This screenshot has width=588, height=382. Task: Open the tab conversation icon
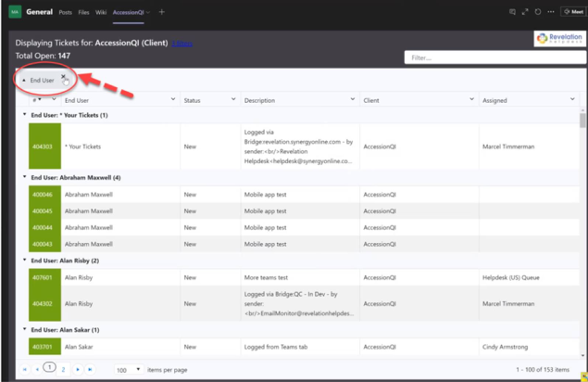click(x=512, y=12)
